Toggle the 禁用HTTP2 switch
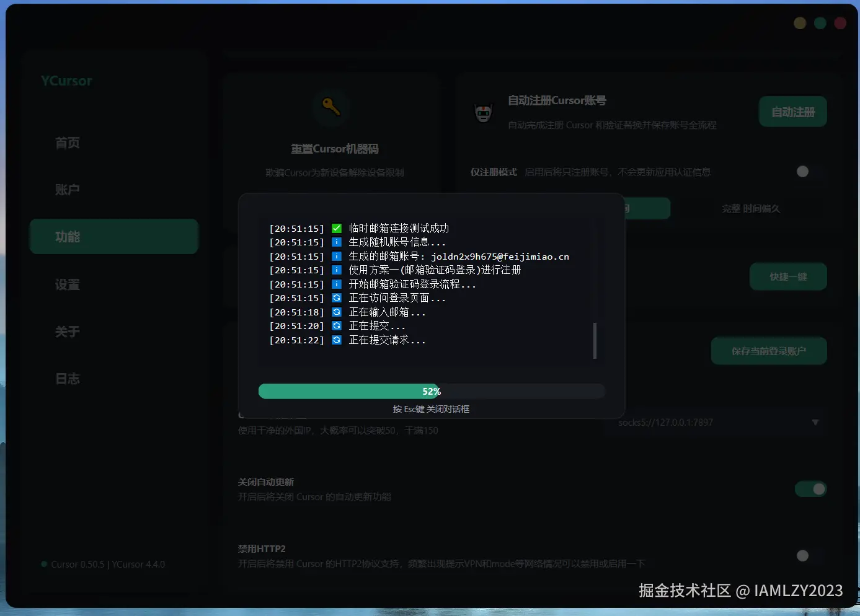The height and width of the screenshot is (616, 860). (810, 556)
